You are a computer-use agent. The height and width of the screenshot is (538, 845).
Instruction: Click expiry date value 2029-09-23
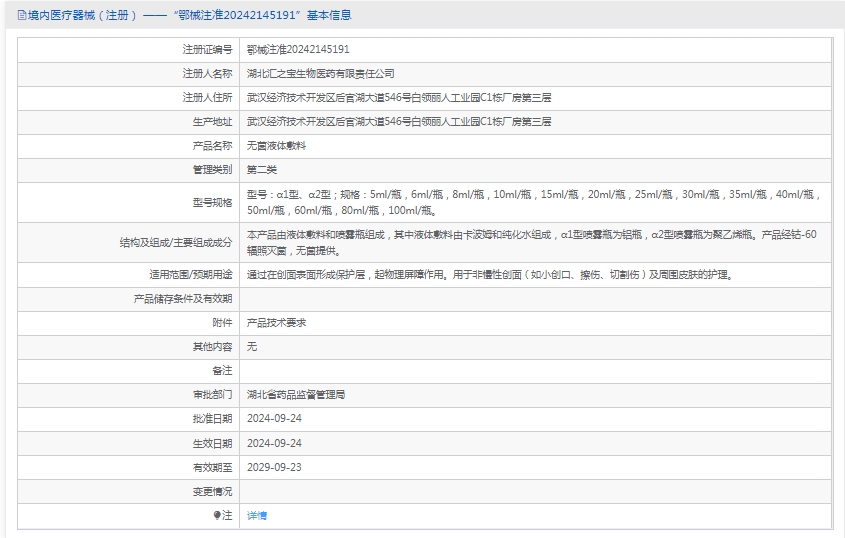[x=274, y=467]
